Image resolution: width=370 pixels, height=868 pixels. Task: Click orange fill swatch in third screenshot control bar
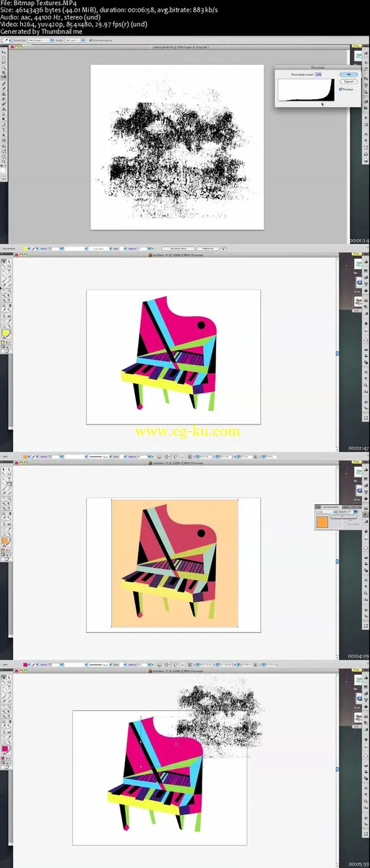26,456
